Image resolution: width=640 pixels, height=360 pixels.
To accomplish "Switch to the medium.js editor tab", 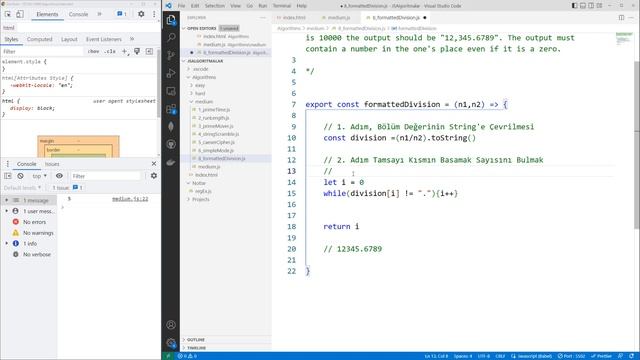I will coord(339,18).
